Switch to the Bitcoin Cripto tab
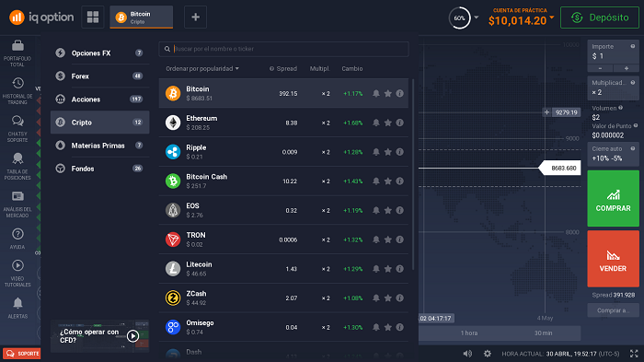The width and height of the screenshot is (644, 362). coord(142,18)
